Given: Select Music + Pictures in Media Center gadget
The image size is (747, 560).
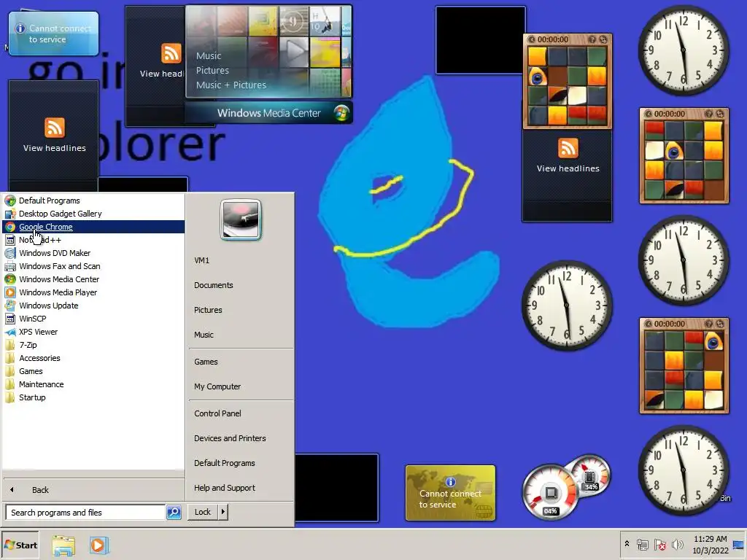Looking at the screenshot, I should 231,85.
